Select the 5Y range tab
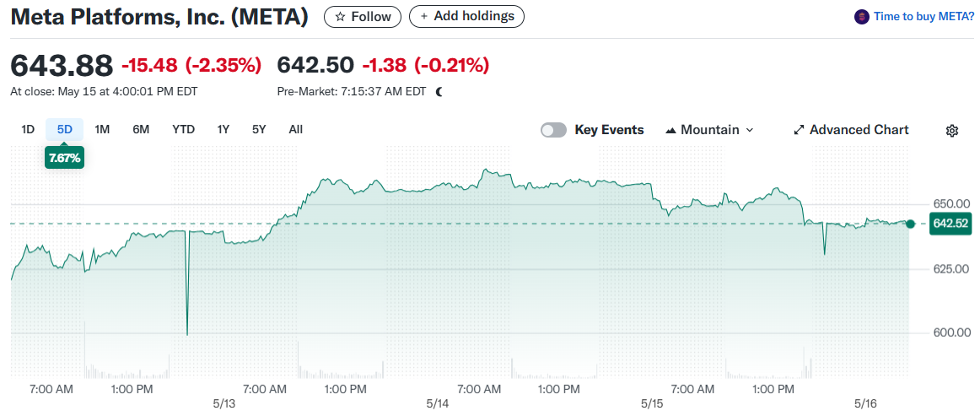980x416 pixels. [x=259, y=129]
